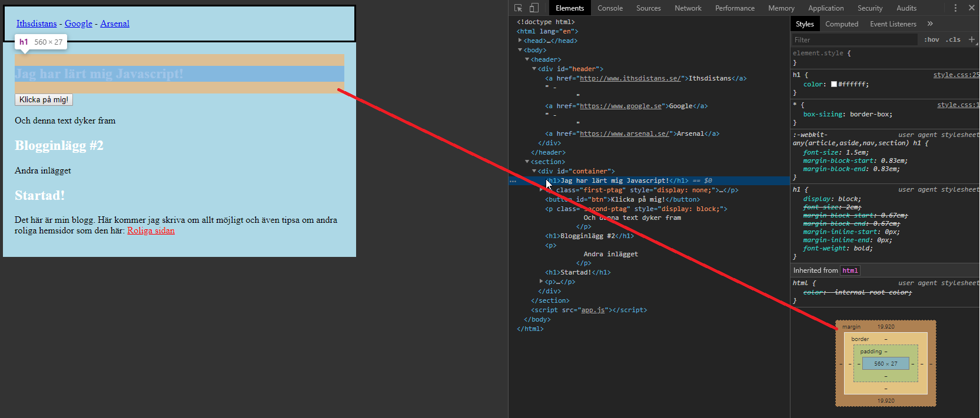Click the display: block declaration in h1 rule
980x418 pixels.
click(x=832, y=199)
